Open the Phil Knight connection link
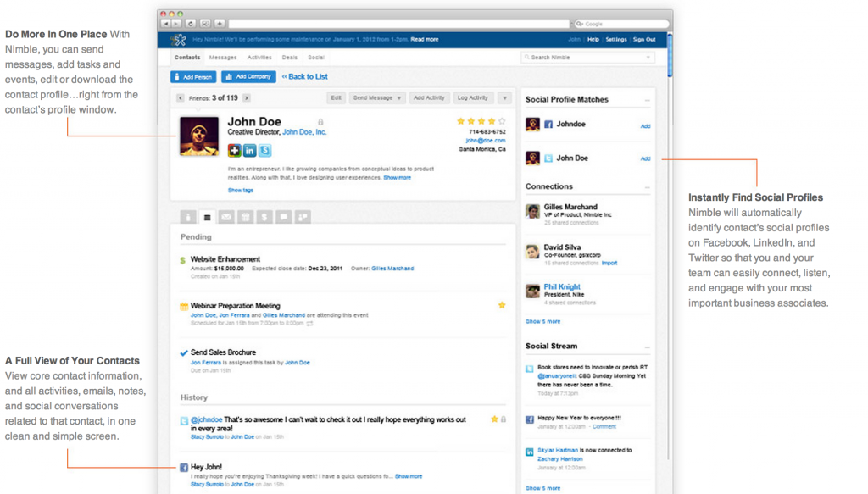The height and width of the screenshot is (494, 868). click(562, 286)
